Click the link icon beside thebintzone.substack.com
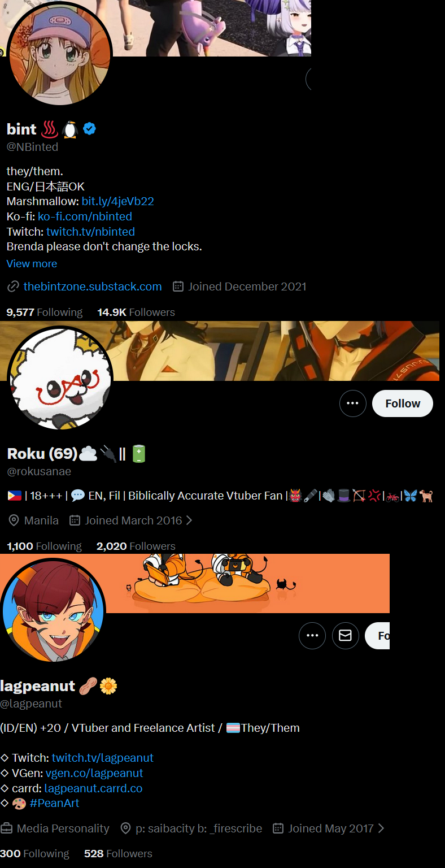 (13, 287)
